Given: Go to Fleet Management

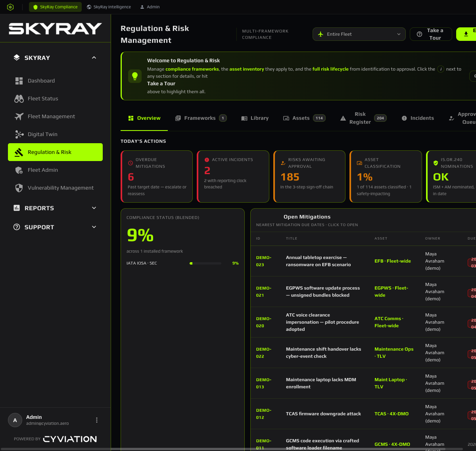Looking at the screenshot, I should tap(55, 116).
